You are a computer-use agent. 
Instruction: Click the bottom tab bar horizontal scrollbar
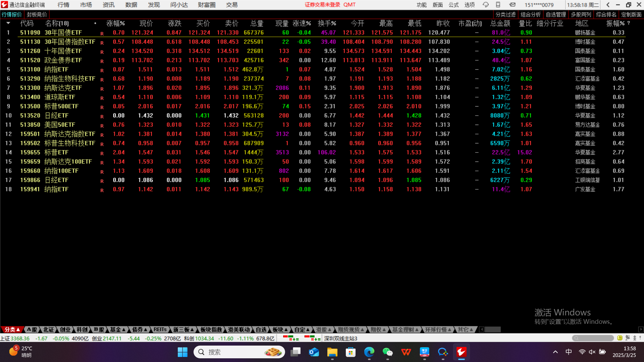coord(492,329)
